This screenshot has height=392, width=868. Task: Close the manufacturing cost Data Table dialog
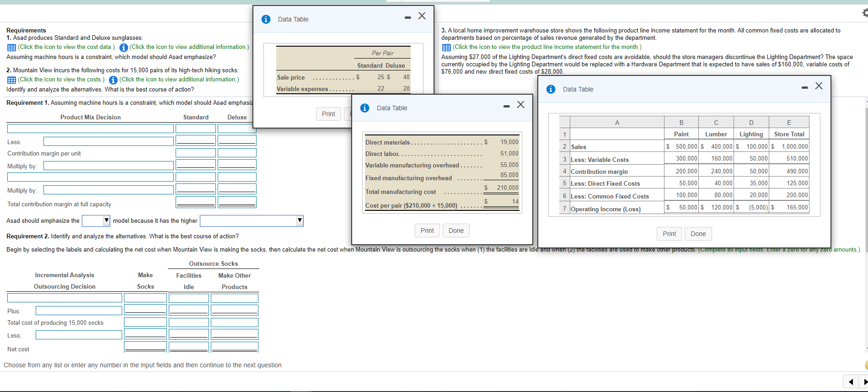[520, 105]
